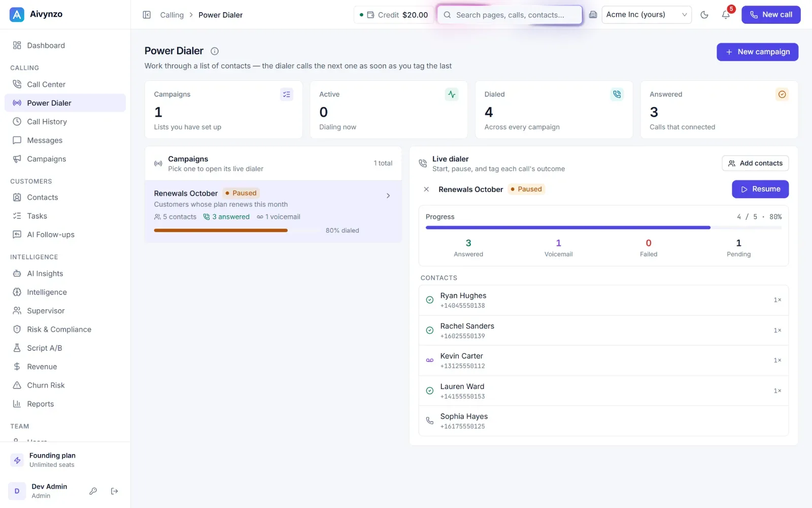Open Call Center page
The height and width of the screenshot is (508, 812).
[x=65, y=84]
